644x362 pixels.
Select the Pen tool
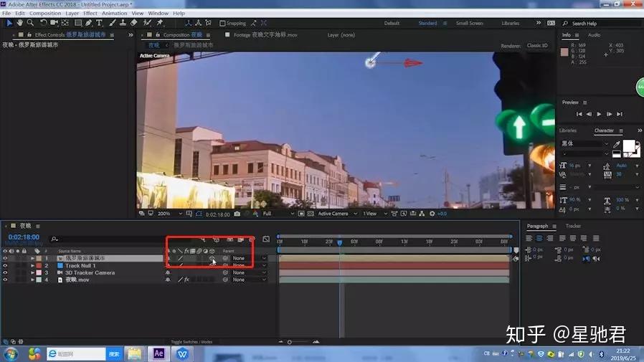87,23
